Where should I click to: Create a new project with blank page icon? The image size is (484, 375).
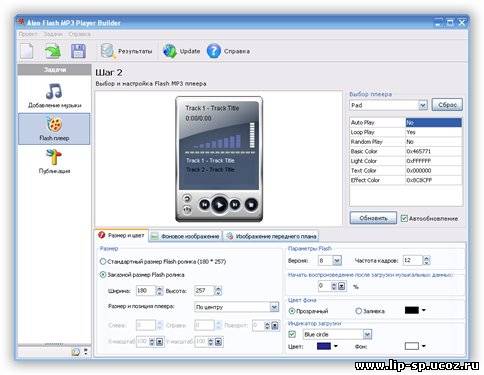(x=27, y=51)
